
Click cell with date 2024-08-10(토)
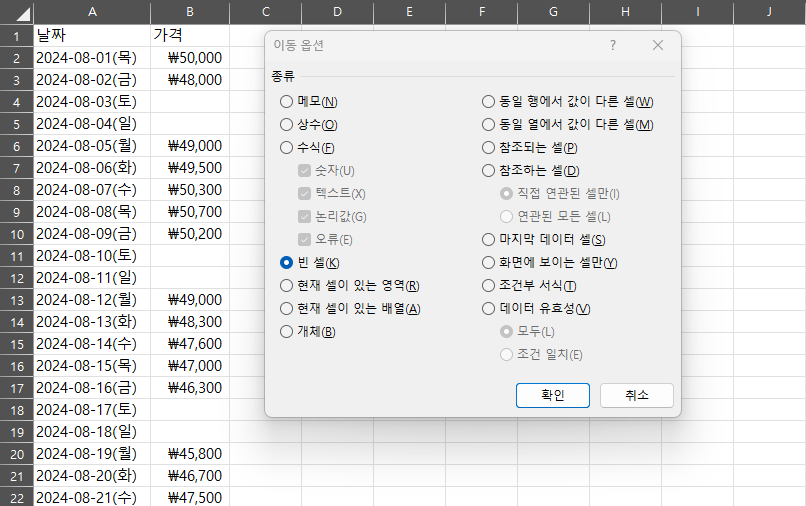[x=92, y=256]
